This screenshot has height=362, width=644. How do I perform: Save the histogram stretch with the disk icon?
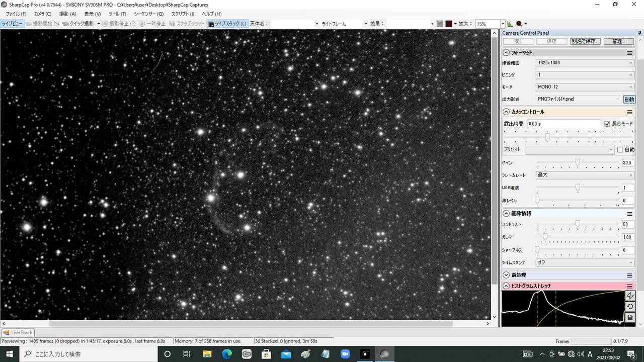[630, 318]
